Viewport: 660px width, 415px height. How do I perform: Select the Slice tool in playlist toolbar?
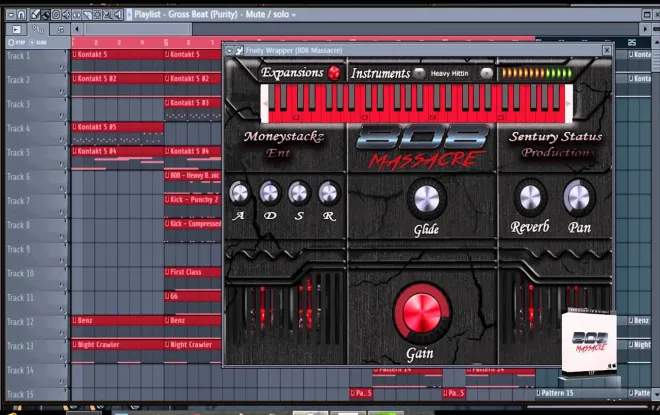point(87,15)
